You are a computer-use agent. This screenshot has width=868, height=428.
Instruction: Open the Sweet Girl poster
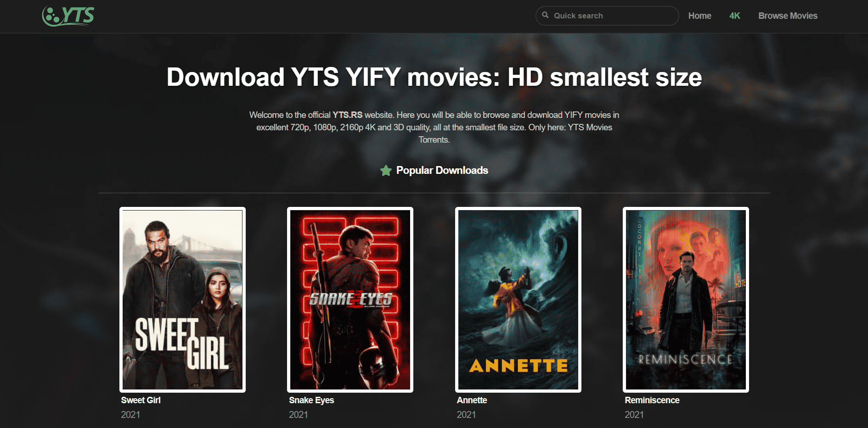(x=182, y=300)
